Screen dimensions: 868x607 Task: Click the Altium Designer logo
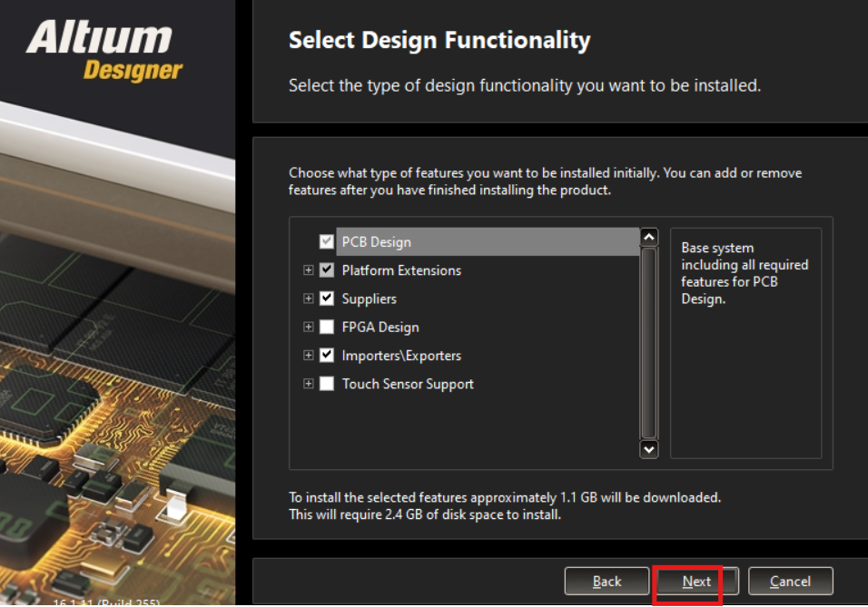104,51
